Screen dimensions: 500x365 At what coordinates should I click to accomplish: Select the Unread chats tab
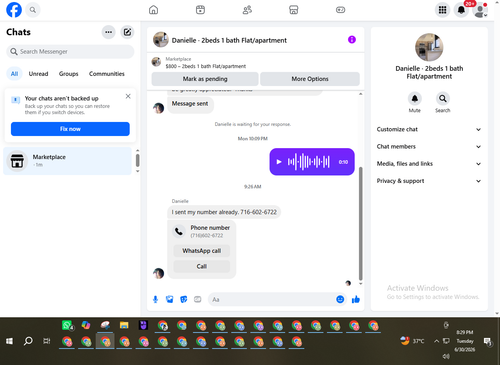click(x=38, y=74)
